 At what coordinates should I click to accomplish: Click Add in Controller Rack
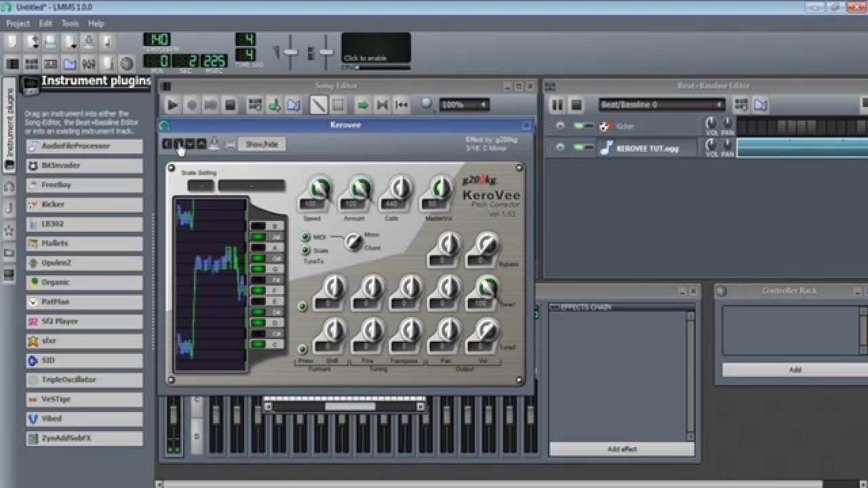pos(795,370)
